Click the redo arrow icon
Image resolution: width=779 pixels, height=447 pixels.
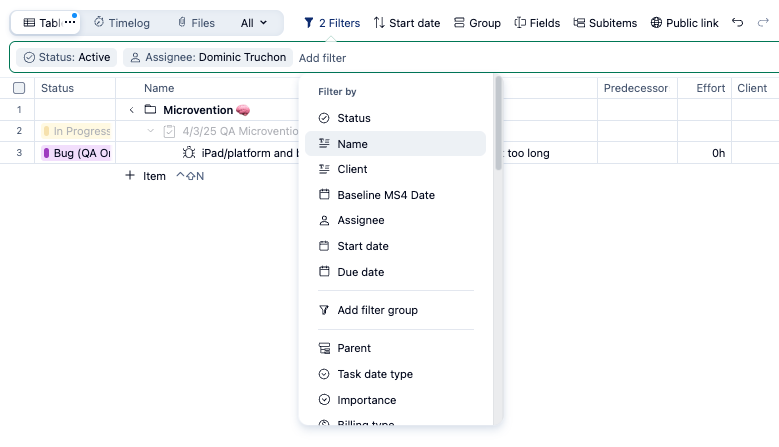764,22
